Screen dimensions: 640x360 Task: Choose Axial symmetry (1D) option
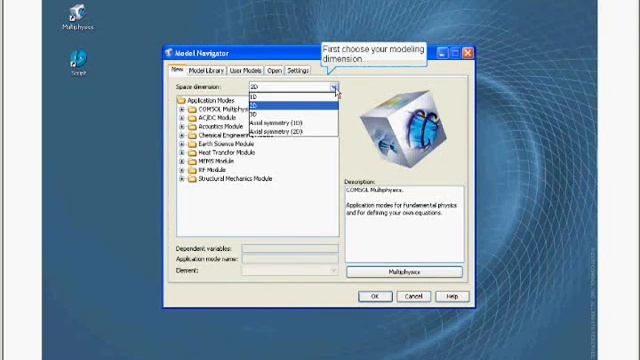293,123
